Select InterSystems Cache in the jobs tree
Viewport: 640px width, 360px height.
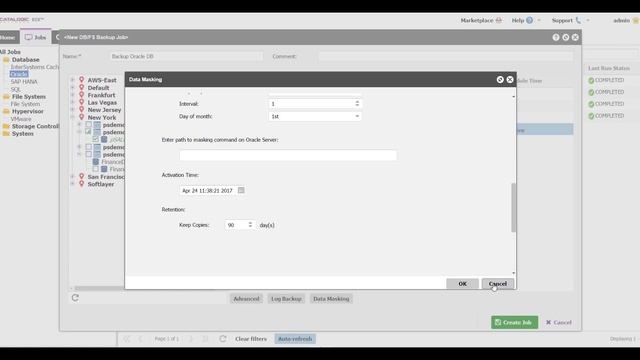(34, 67)
